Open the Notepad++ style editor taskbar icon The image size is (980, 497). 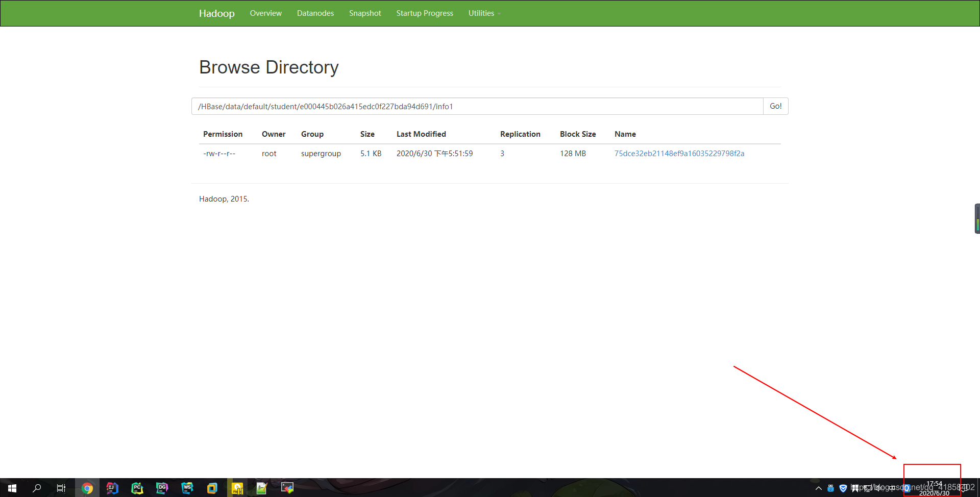262,488
